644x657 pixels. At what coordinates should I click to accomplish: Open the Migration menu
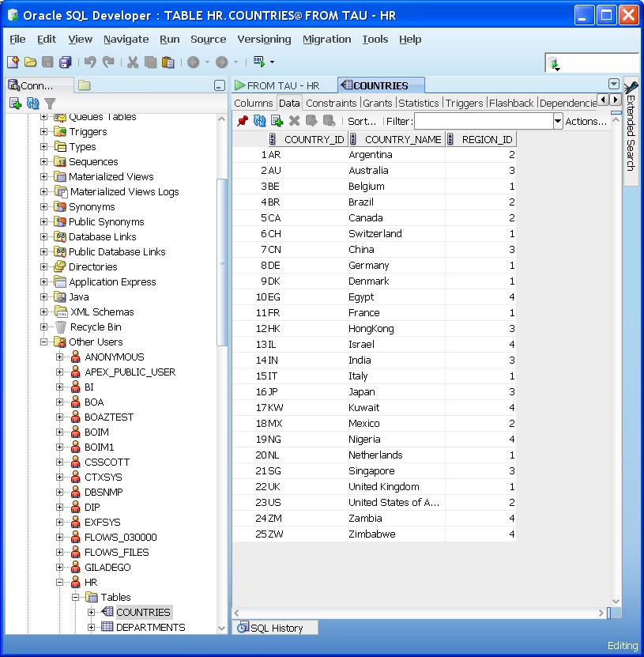click(x=327, y=40)
